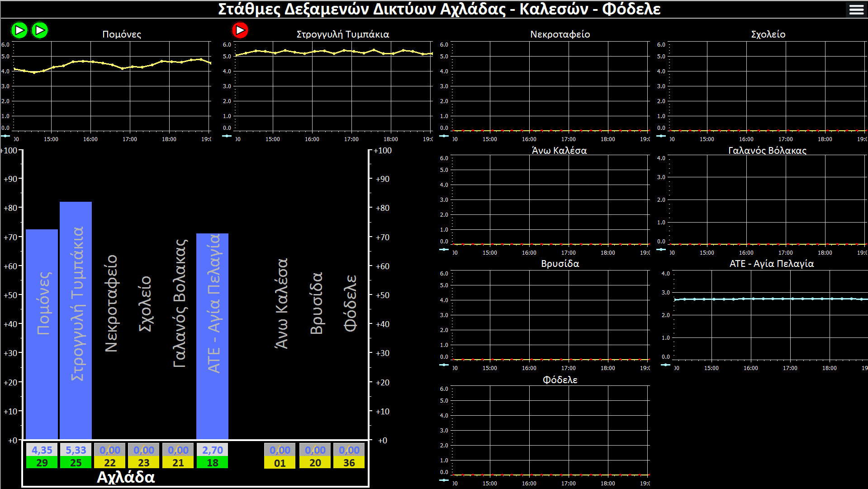Select green station box number 29

pos(42,463)
